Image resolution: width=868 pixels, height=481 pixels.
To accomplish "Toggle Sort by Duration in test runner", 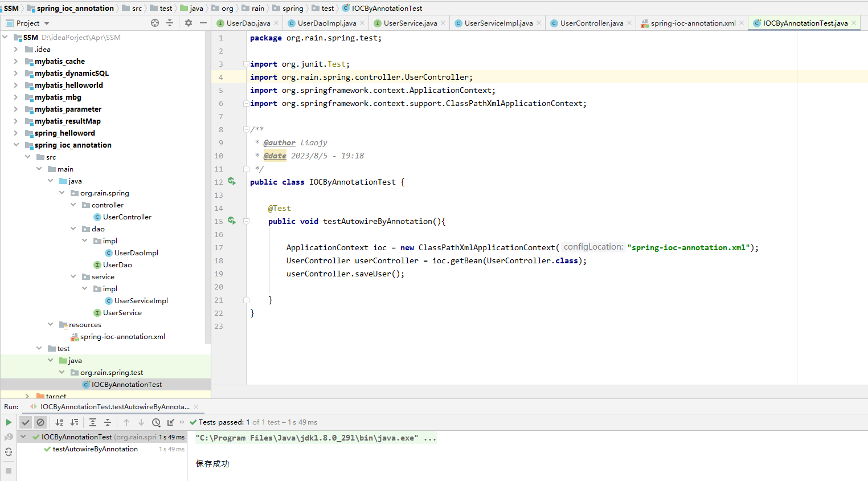I will click(74, 422).
